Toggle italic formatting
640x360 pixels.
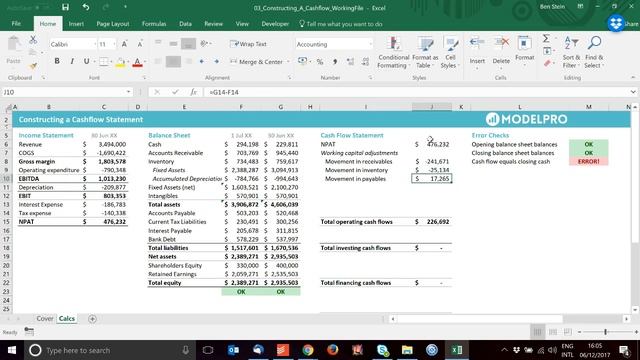click(72, 61)
